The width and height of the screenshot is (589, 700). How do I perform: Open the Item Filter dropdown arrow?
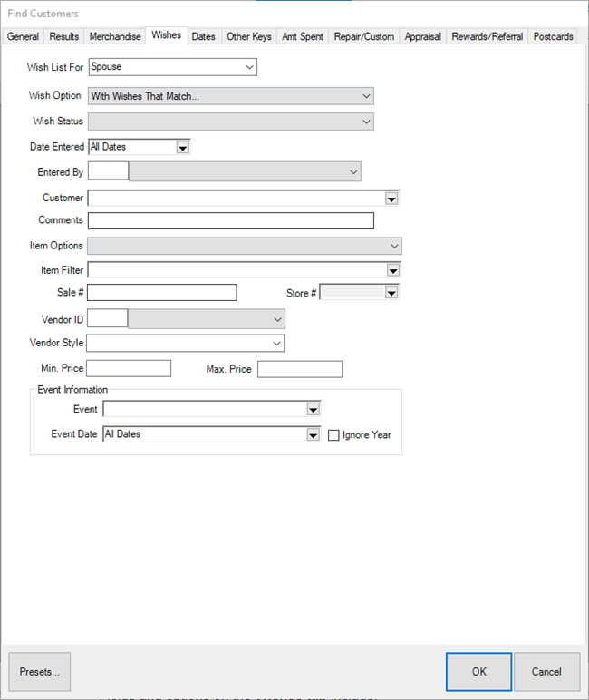(392, 270)
